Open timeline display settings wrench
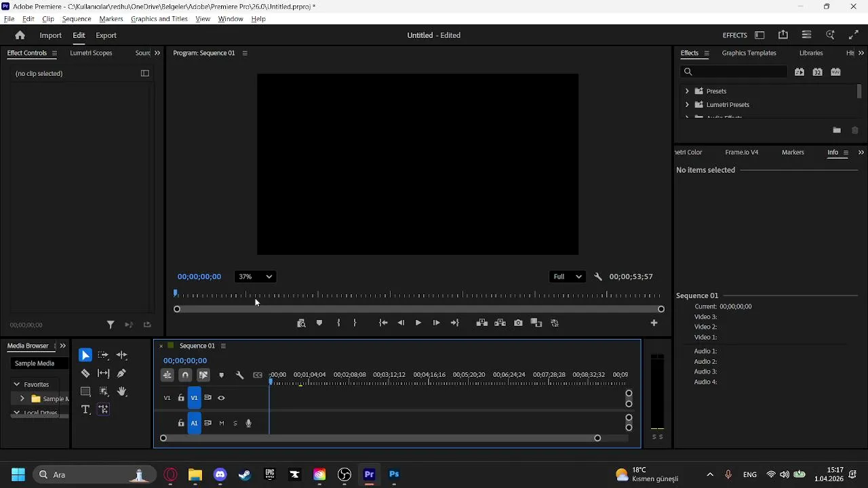The height and width of the screenshot is (488, 868). (239, 375)
